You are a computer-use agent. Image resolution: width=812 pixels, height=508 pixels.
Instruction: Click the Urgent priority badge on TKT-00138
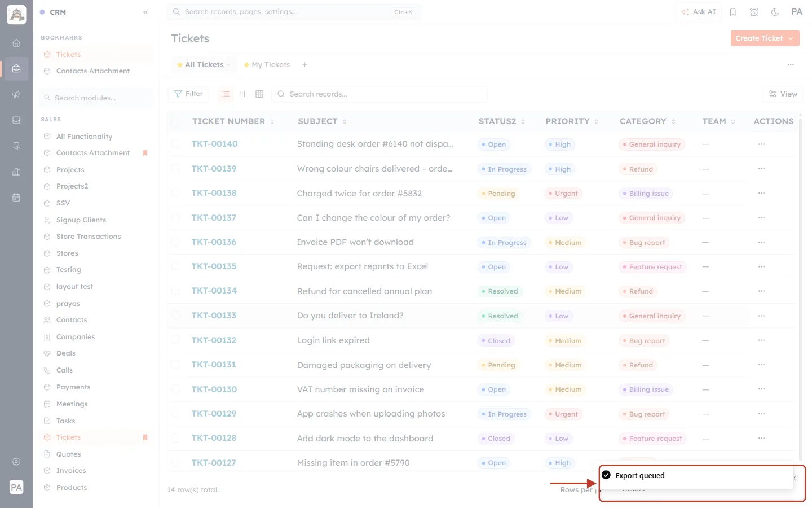[x=563, y=194]
